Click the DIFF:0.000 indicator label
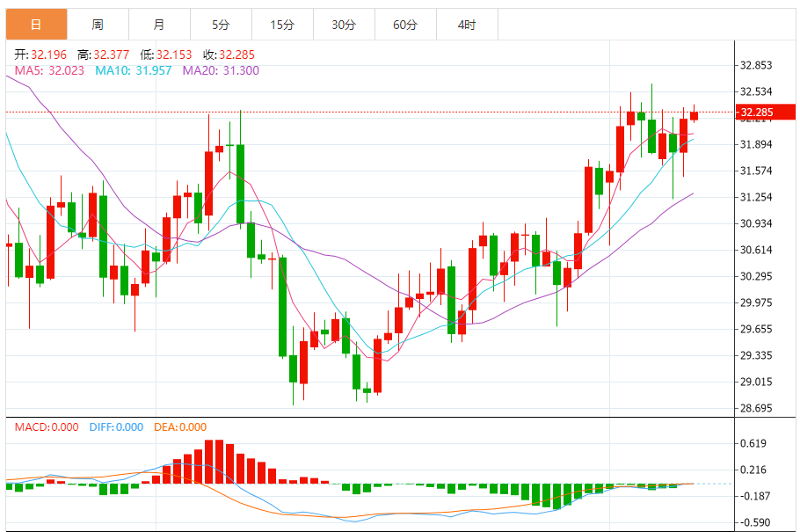The width and height of the screenshot is (800, 532). click(116, 427)
